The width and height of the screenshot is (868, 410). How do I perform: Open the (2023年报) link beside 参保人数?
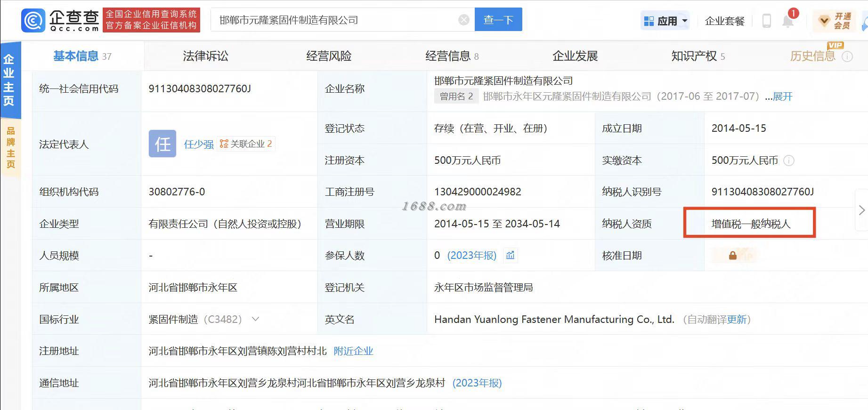coord(471,255)
